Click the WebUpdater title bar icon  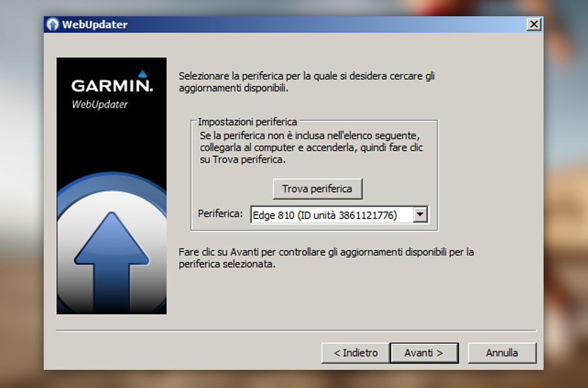click(53, 24)
